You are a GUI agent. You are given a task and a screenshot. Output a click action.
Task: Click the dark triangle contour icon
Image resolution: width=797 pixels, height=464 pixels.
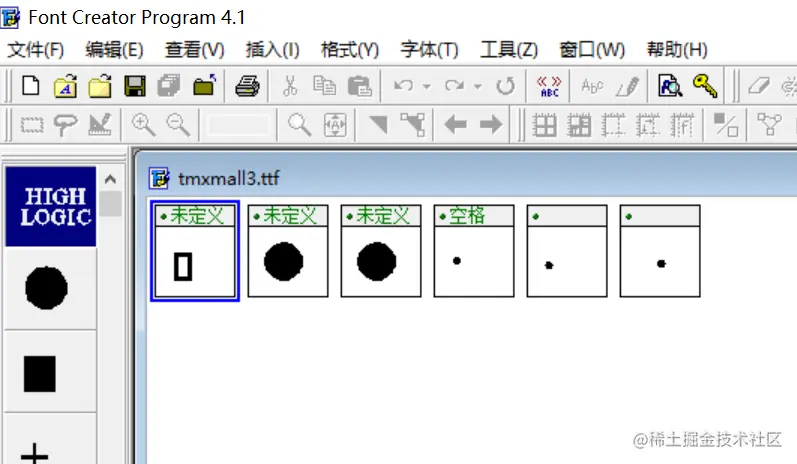click(x=378, y=125)
